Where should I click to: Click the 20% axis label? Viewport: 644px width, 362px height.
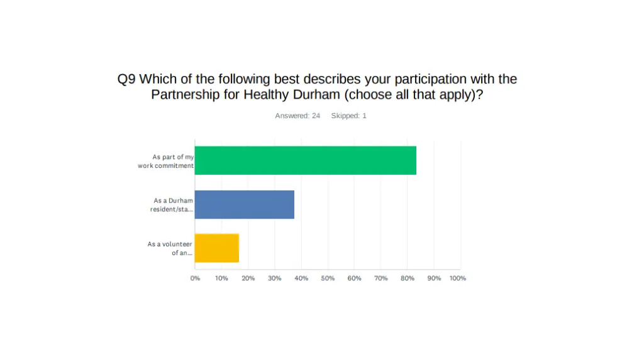pos(248,278)
